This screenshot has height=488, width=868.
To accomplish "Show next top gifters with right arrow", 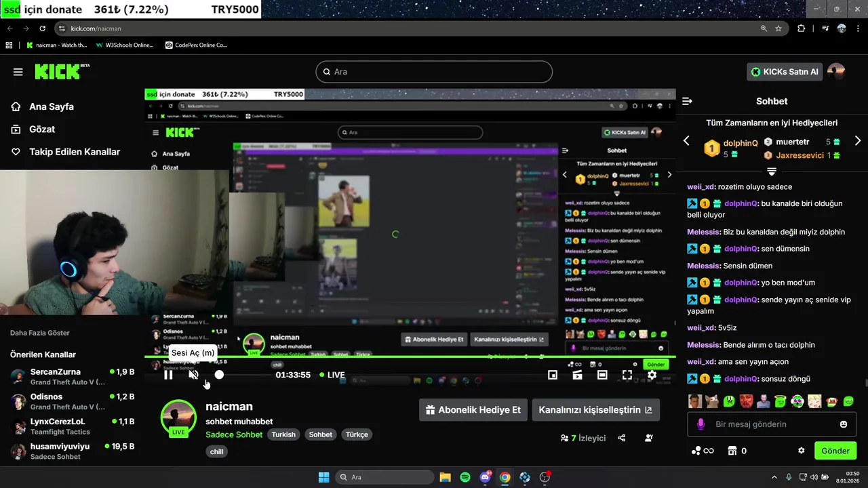I will coord(858,141).
